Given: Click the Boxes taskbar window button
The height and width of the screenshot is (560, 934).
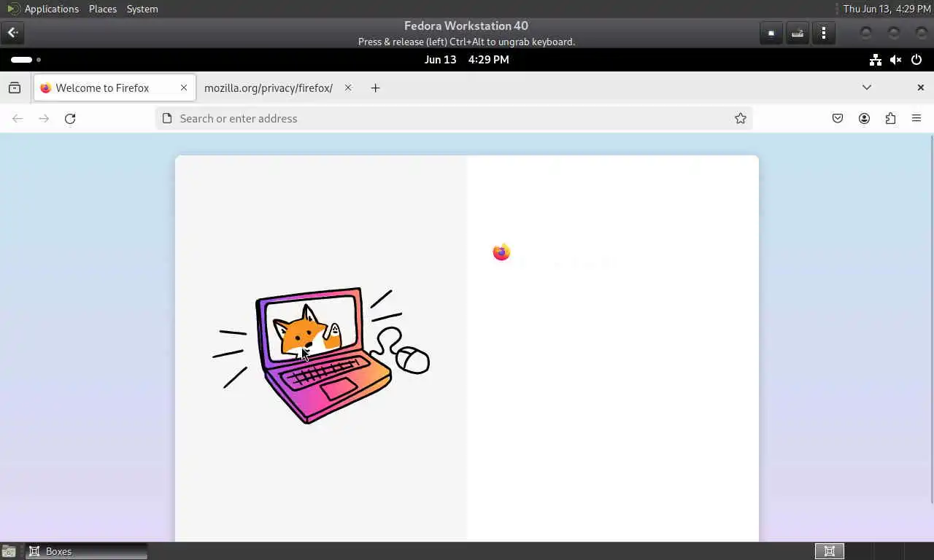Looking at the screenshot, I should [x=87, y=551].
